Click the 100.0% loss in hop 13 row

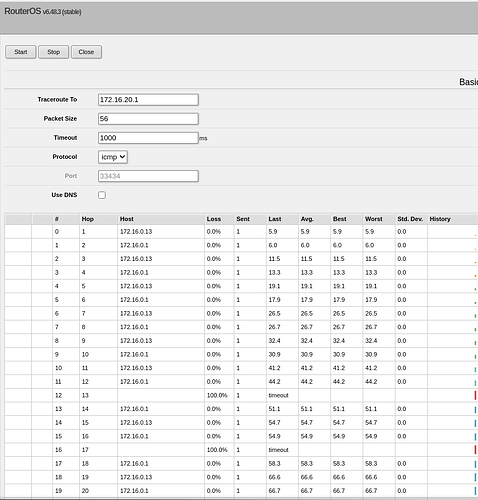(x=217, y=396)
